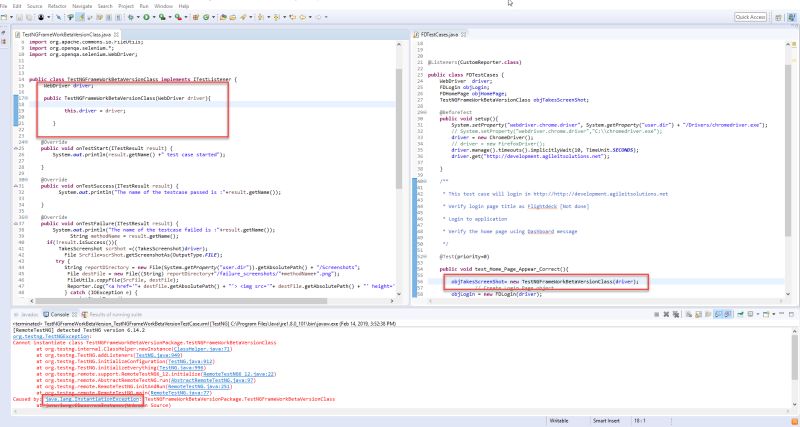Image resolution: width=800 pixels, height=427 pixels.
Task: Open the Navigate menu
Action: [x=82, y=6]
